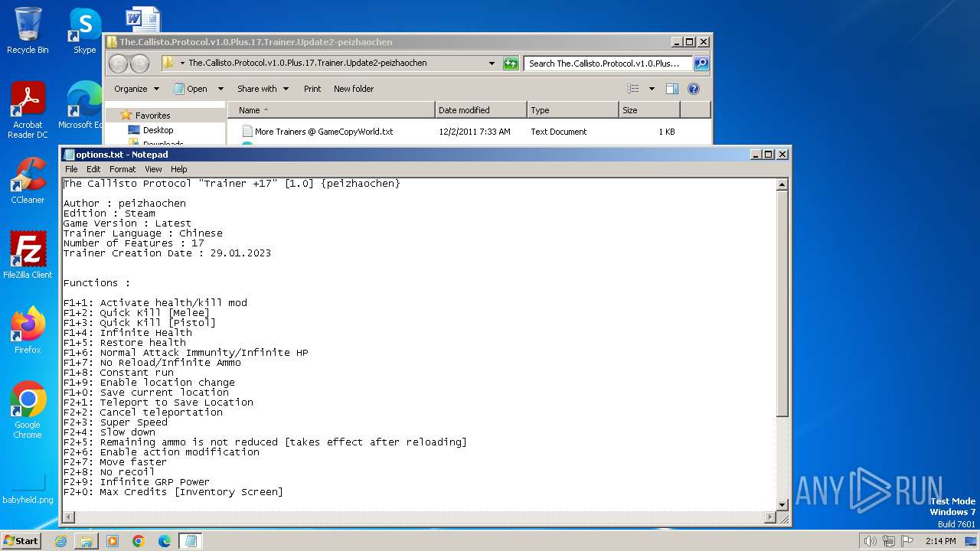Click volume speaker tray icon
Viewport: 980px width, 551px height.
click(x=870, y=541)
